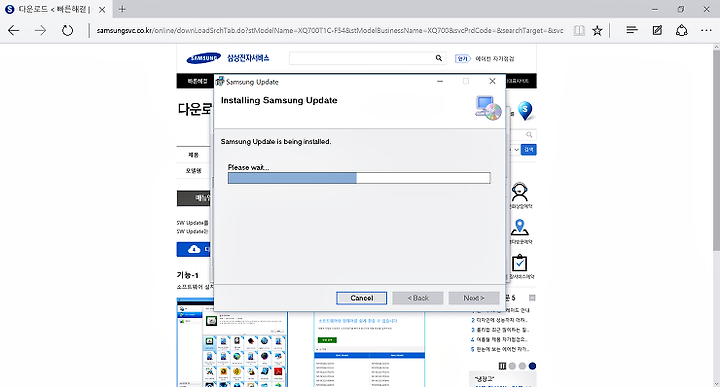Click the small gray magnifier in sidebar search
The width and height of the screenshot is (720, 387).
coord(529,135)
